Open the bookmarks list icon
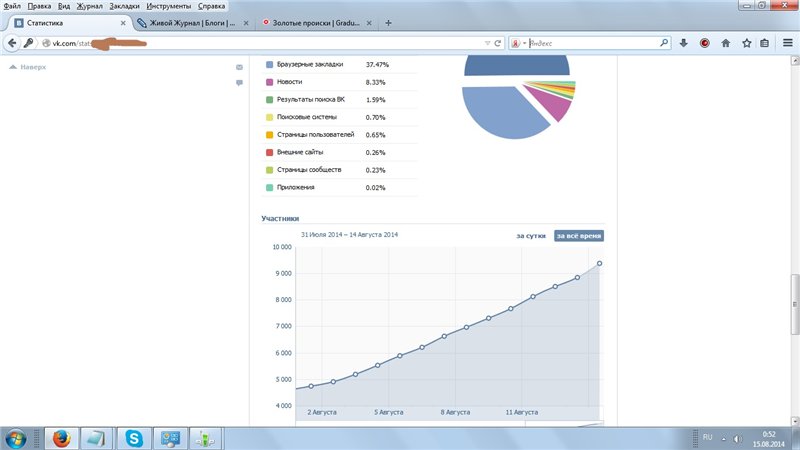This screenshot has width=800, height=450. tap(764, 43)
